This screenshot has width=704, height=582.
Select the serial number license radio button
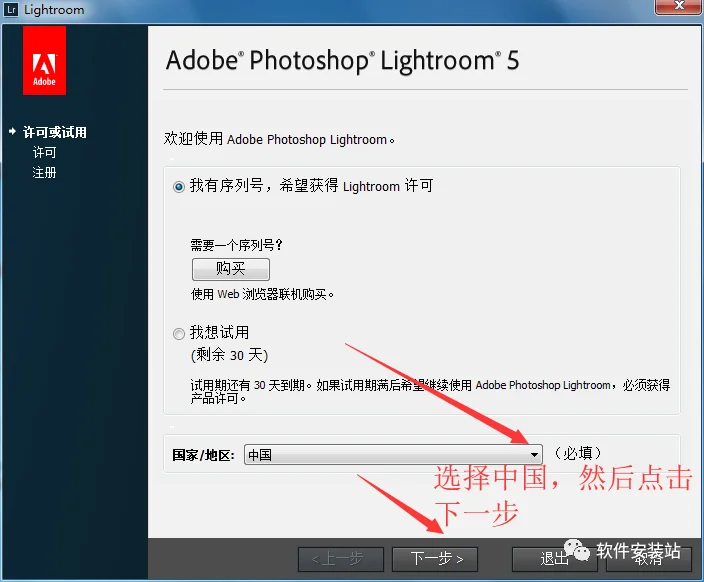179,187
